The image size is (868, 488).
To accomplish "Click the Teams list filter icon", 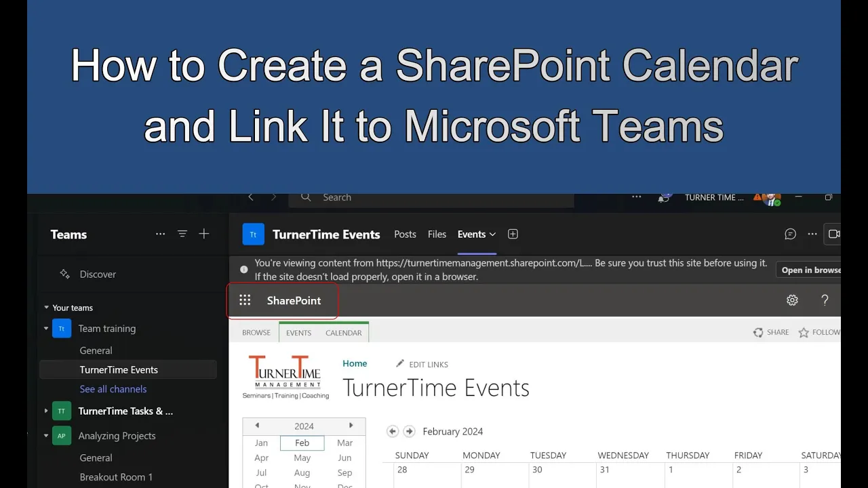I will [182, 234].
